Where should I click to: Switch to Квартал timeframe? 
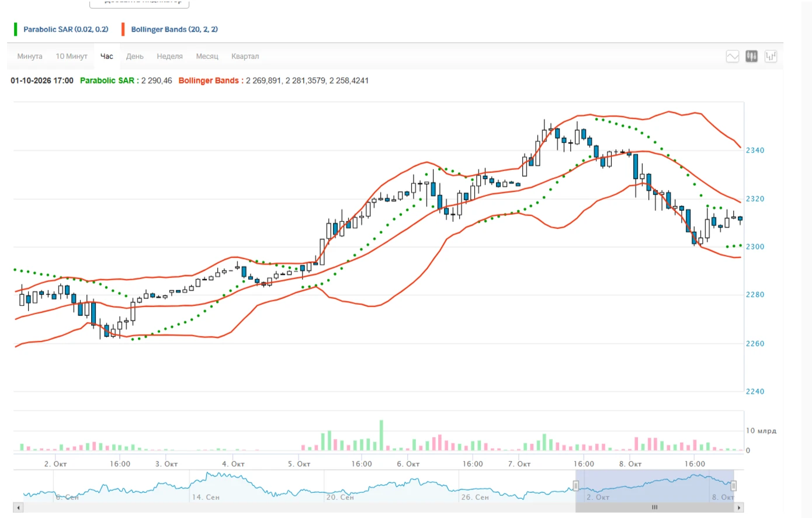245,56
